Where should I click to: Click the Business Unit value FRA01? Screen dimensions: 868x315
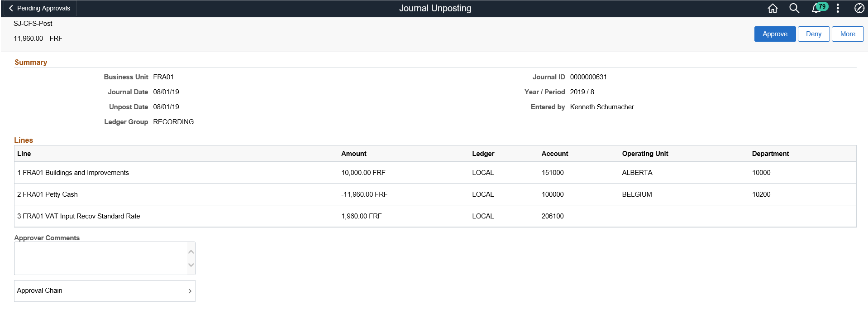(163, 77)
